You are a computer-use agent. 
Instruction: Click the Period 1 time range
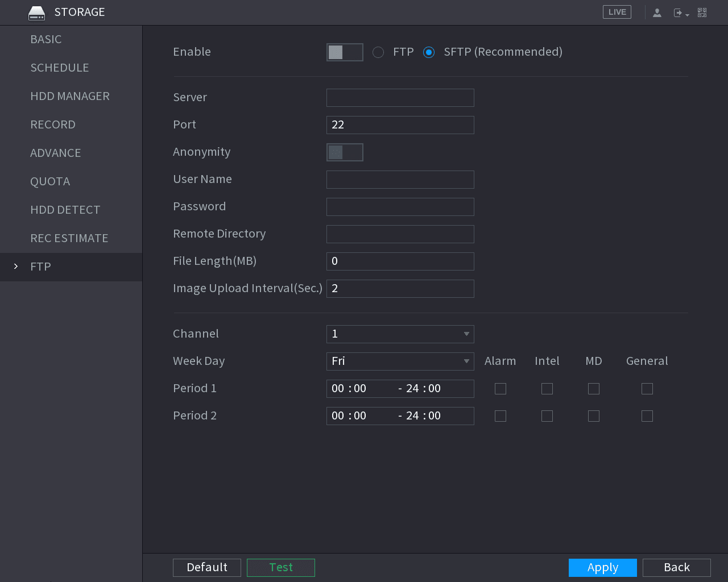pyautogui.click(x=400, y=389)
